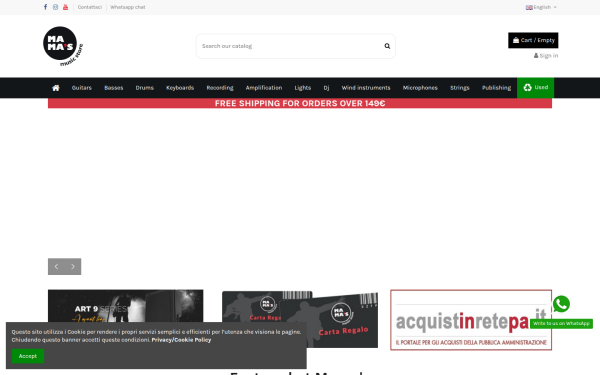Advance slider with right arrow
The width and height of the screenshot is (600, 375).
tap(73, 266)
